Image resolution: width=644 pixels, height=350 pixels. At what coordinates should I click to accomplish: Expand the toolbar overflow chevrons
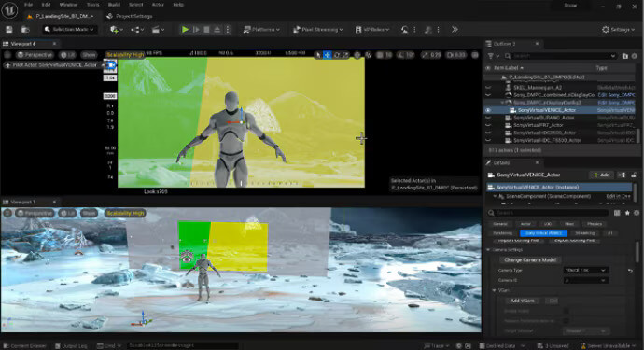455,30
